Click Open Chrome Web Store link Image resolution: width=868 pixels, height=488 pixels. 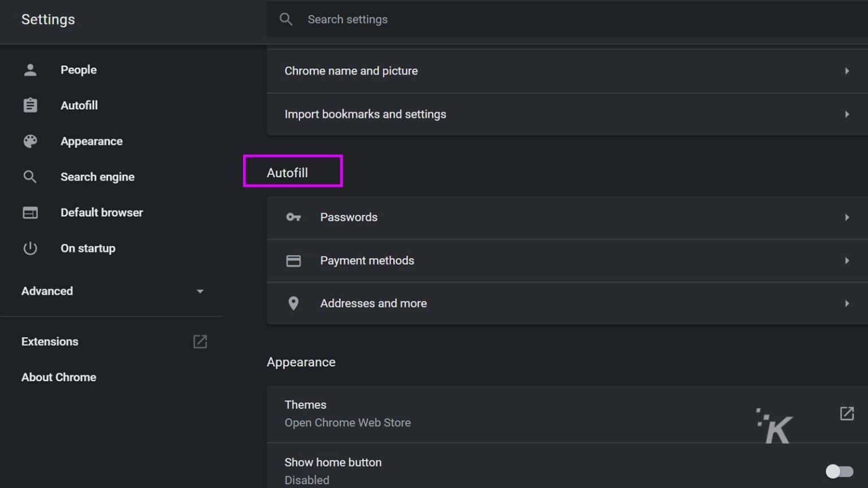tap(348, 422)
